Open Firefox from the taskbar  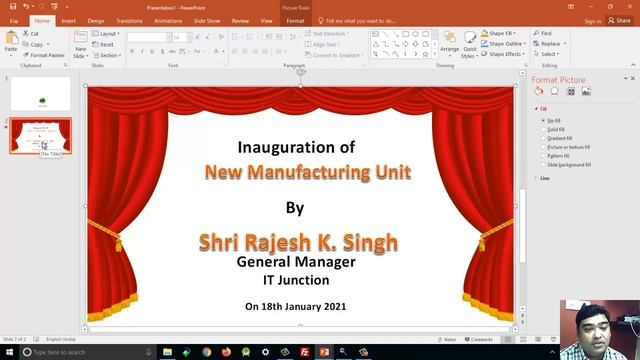[x=226, y=352]
